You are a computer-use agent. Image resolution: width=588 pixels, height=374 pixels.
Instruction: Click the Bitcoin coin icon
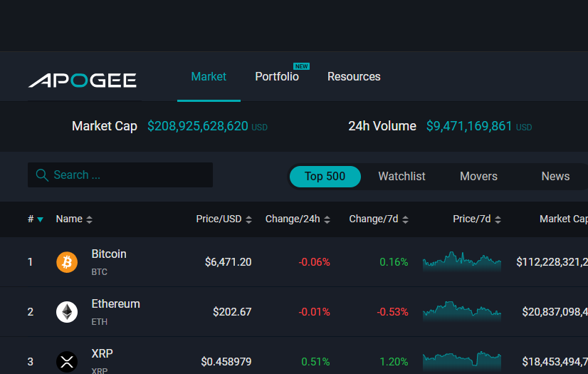coord(67,262)
